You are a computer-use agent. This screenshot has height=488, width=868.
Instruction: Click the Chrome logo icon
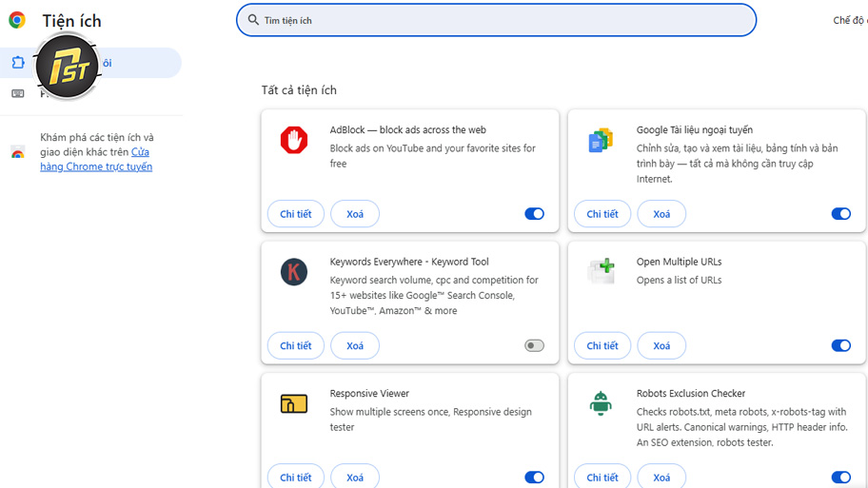point(16,21)
